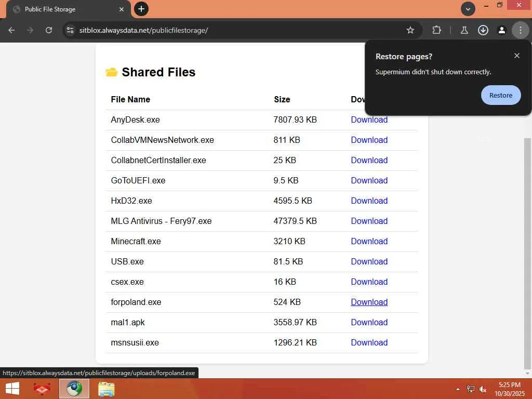Click the File Name column header

click(x=130, y=99)
